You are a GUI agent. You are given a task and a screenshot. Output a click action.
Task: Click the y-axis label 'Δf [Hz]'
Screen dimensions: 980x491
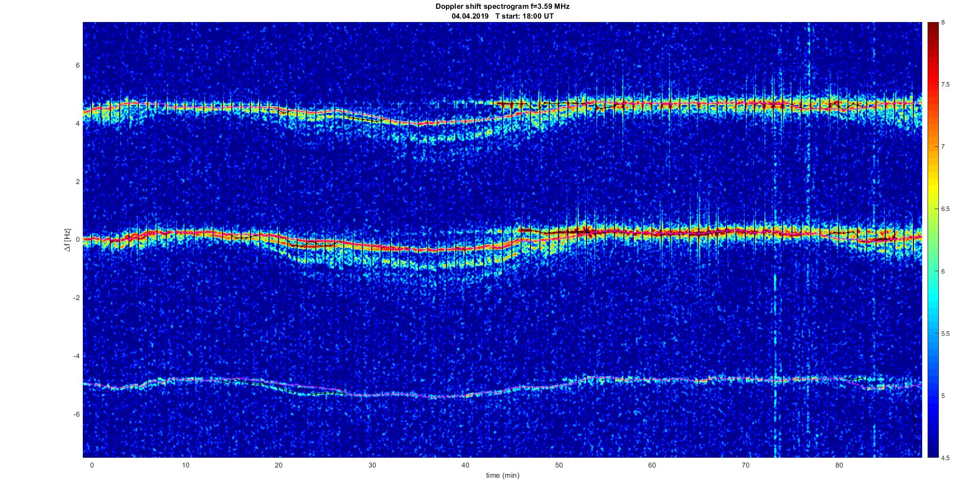coord(68,240)
